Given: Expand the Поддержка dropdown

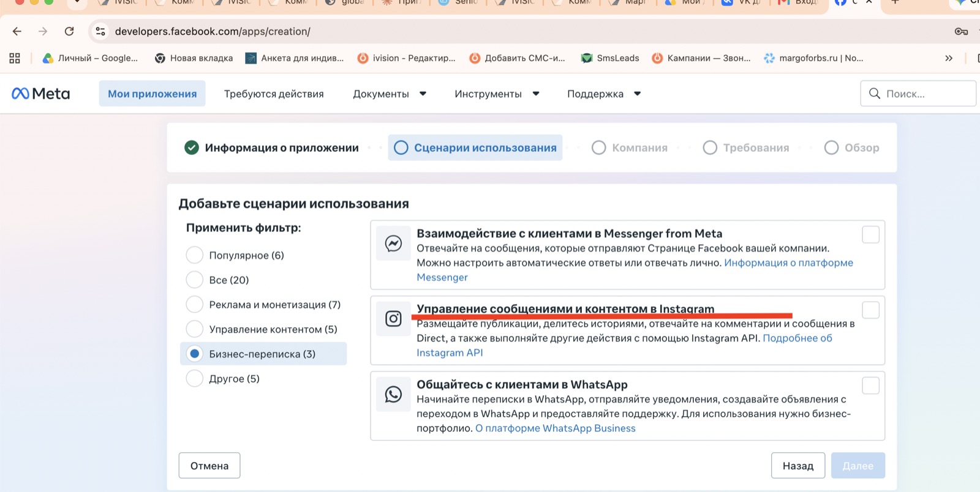Looking at the screenshot, I should click(x=604, y=94).
